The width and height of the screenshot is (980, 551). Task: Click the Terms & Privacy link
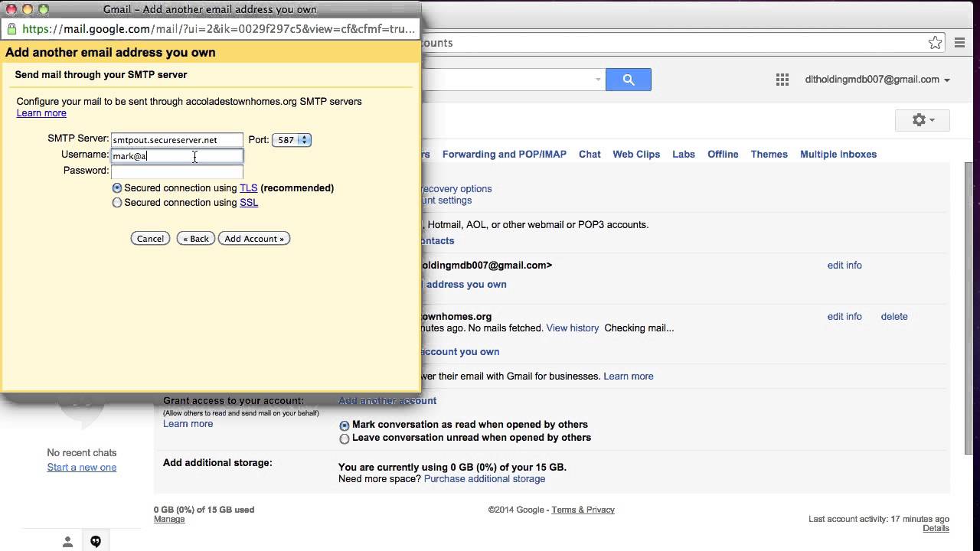pos(583,510)
